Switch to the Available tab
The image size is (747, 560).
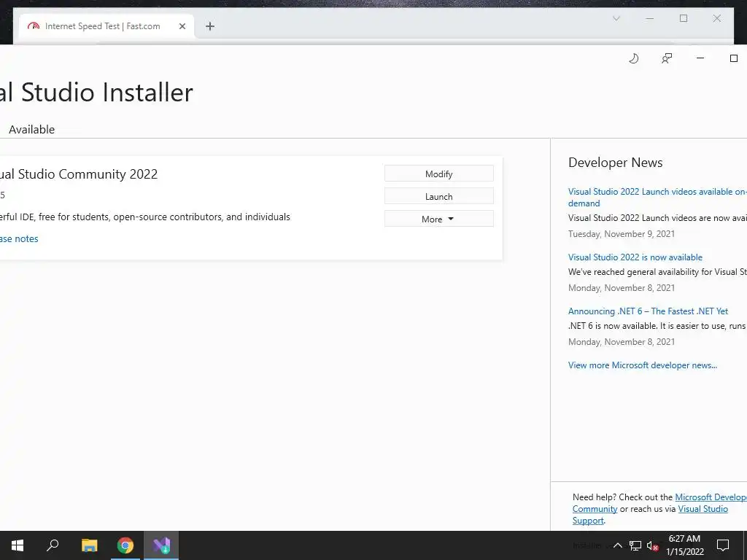point(31,130)
